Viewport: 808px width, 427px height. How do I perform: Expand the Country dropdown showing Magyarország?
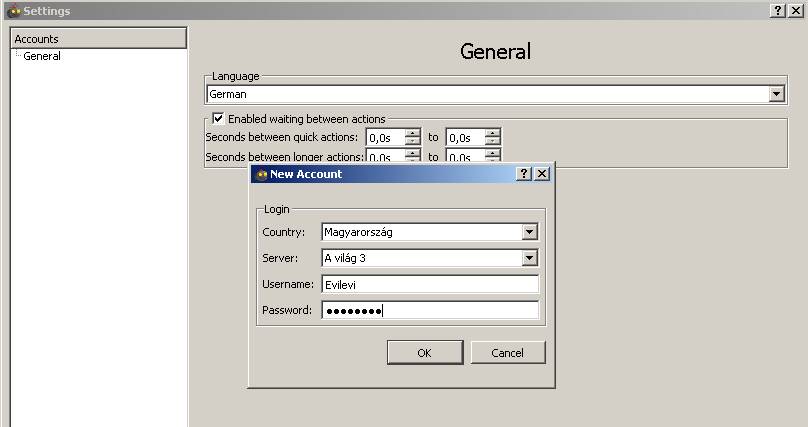530,232
